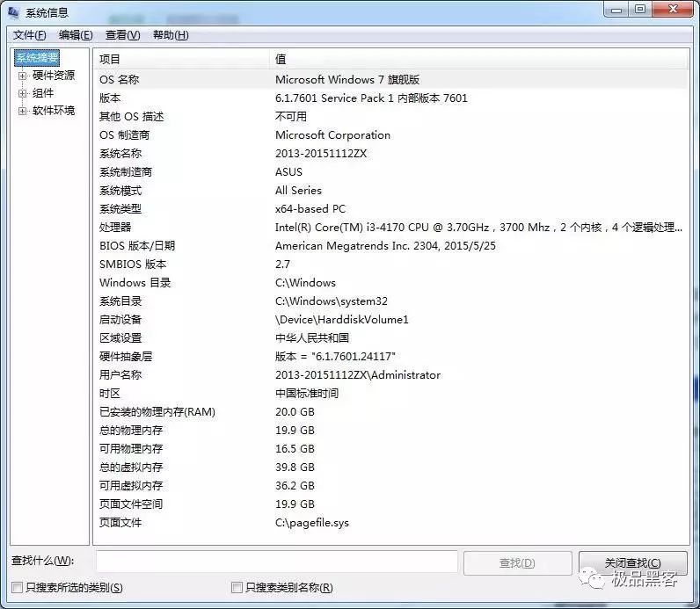Select the 组件 tree item label
Viewport: 700px width, 609px height.
(x=43, y=93)
